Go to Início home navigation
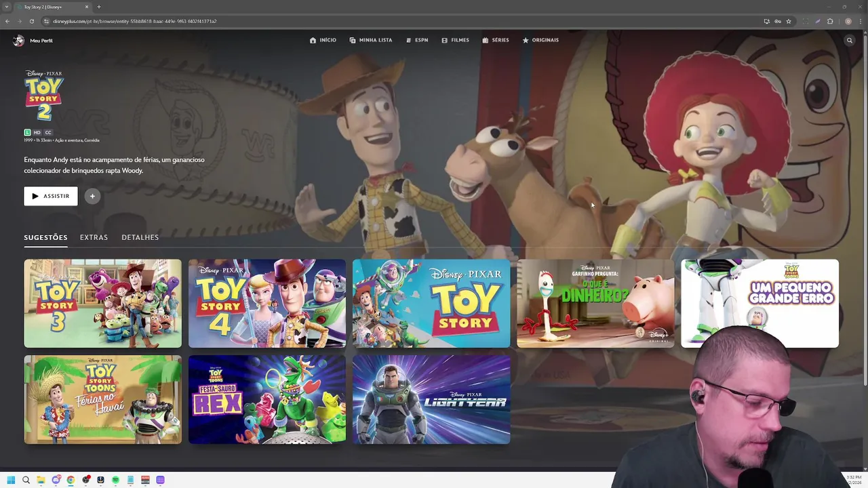Image resolution: width=868 pixels, height=488 pixels. click(323, 40)
